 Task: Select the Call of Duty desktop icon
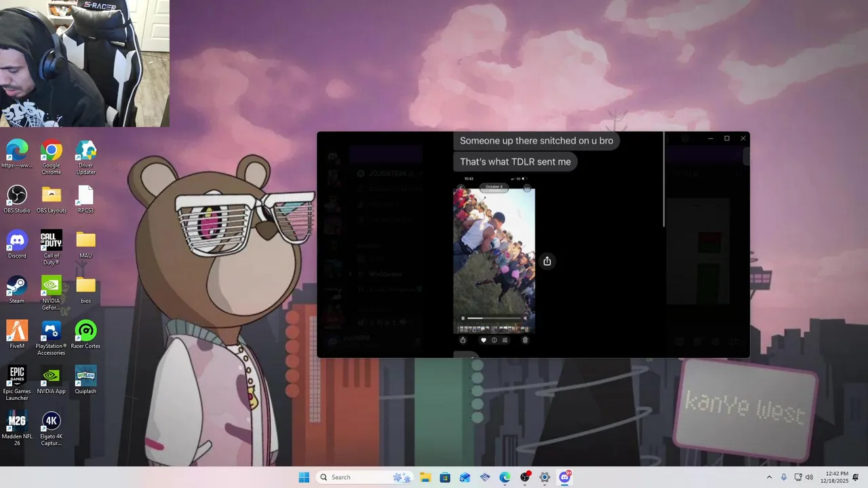click(52, 247)
